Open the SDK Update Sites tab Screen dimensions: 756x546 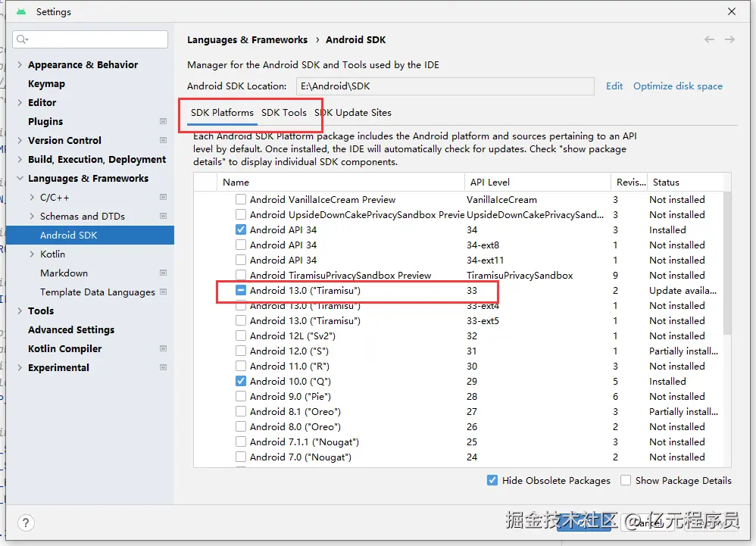pyautogui.click(x=353, y=113)
